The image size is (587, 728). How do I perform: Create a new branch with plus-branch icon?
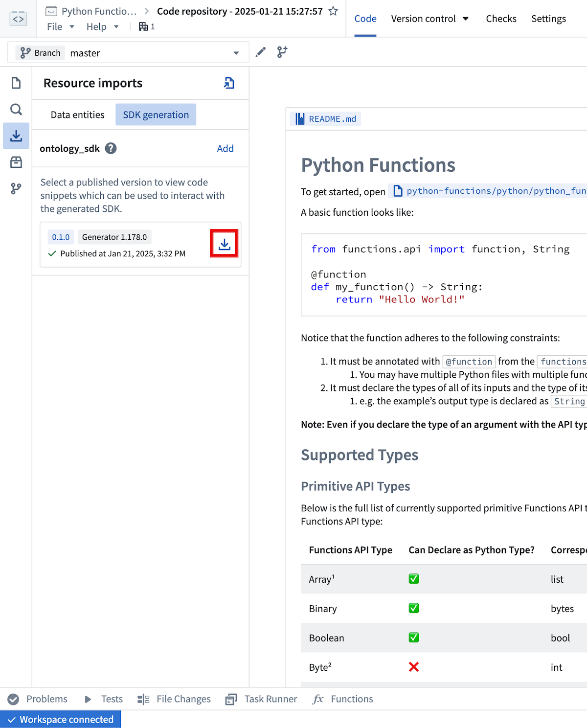pyautogui.click(x=282, y=52)
